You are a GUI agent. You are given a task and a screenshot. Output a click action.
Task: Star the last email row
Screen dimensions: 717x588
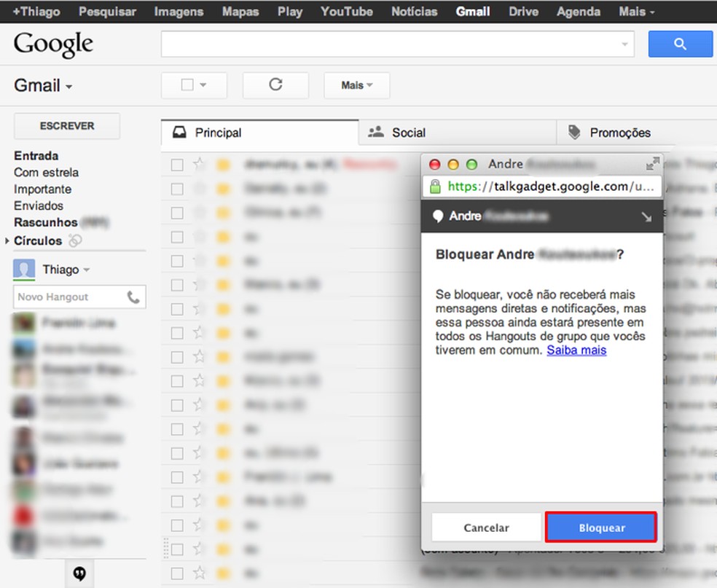[x=198, y=573]
